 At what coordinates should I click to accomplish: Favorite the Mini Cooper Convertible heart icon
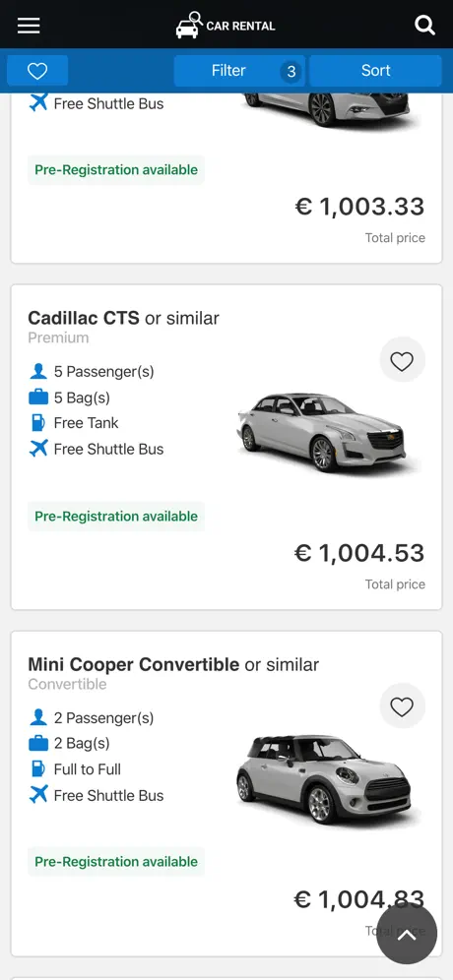point(403,706)
